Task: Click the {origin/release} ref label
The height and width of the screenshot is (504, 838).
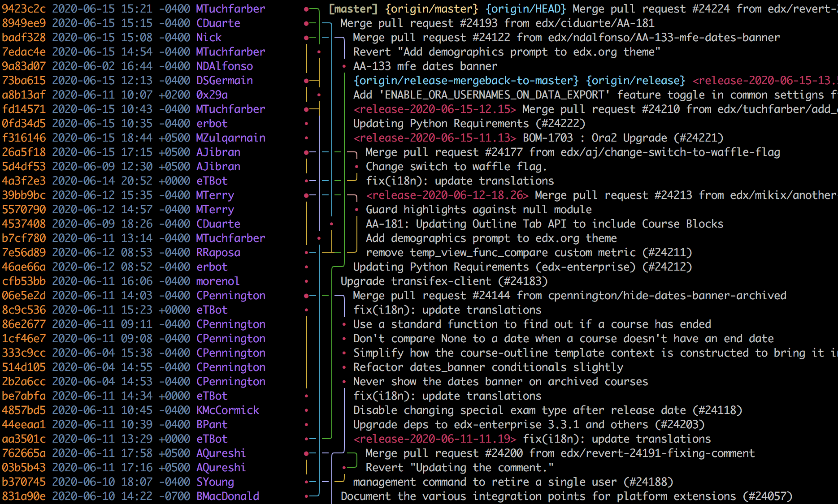Action: click(635, 81)
